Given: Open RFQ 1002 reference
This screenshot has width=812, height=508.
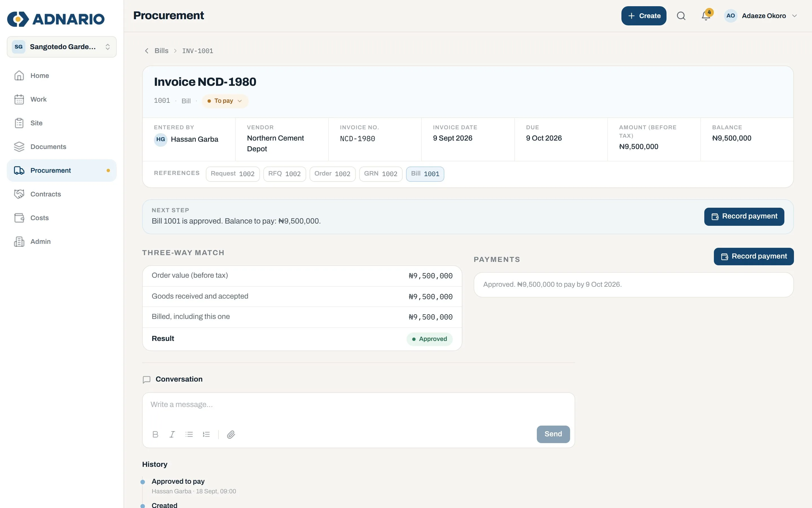Looking at the screenshot, I should click(x=284, y=174).
